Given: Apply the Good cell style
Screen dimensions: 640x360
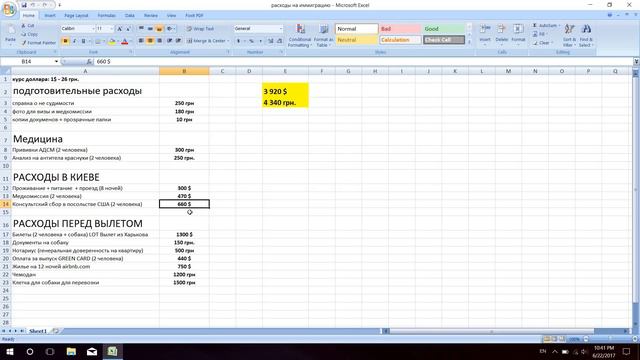Looking at the screenshot, I should 444,29.
